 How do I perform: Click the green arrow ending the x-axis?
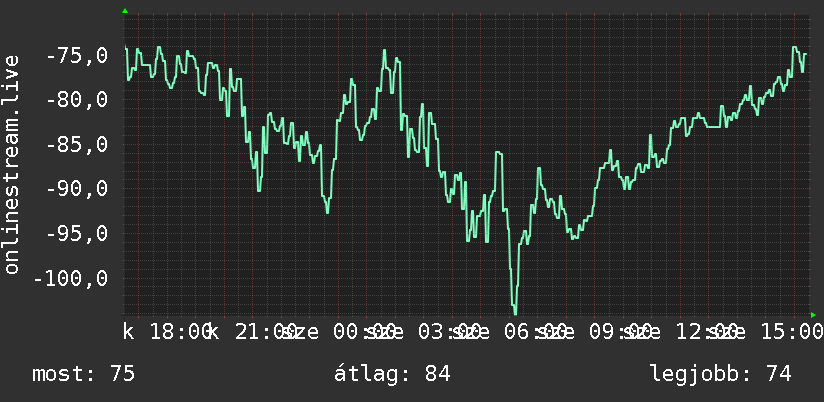point(813,315)
